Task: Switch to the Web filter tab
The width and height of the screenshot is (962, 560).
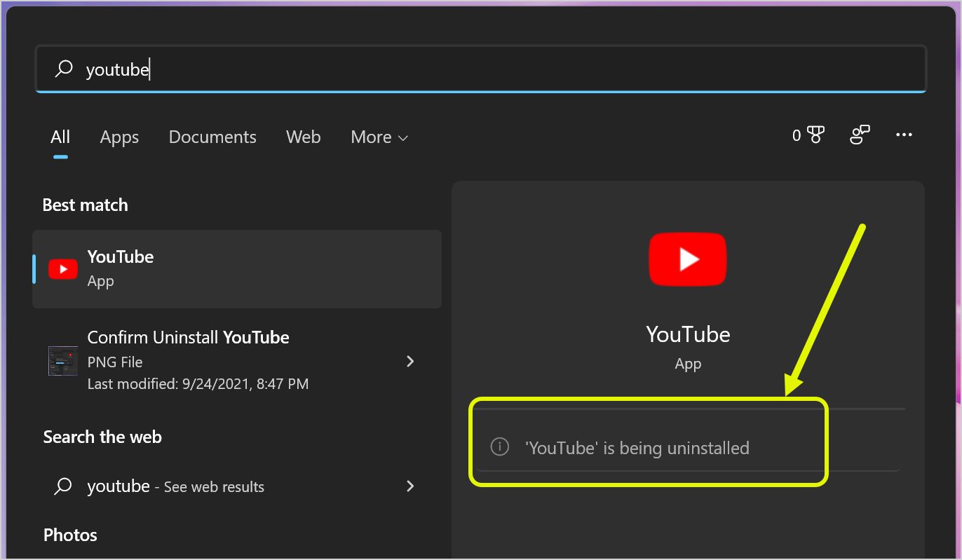Action: pyautogui.click(x=303, y=137)
